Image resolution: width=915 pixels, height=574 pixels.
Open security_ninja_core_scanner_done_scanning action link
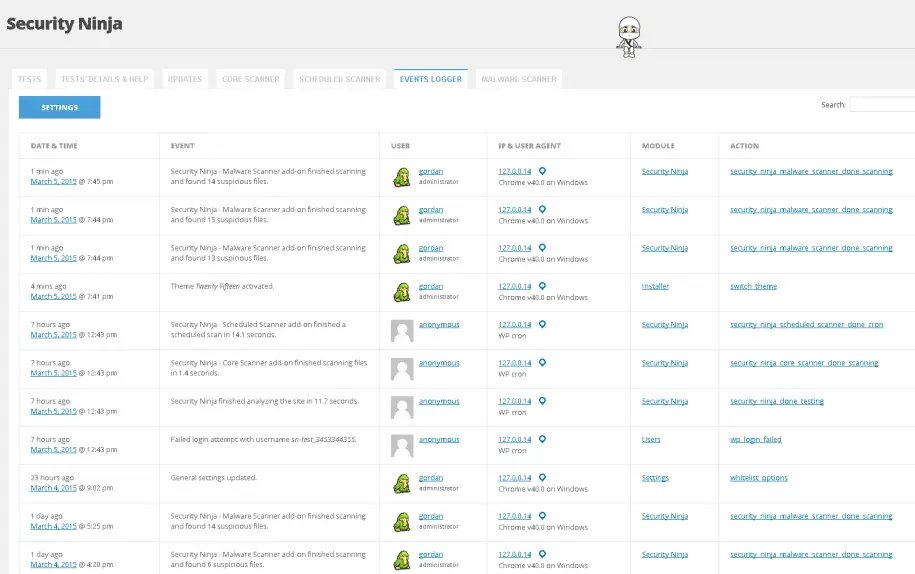[804, 363]
